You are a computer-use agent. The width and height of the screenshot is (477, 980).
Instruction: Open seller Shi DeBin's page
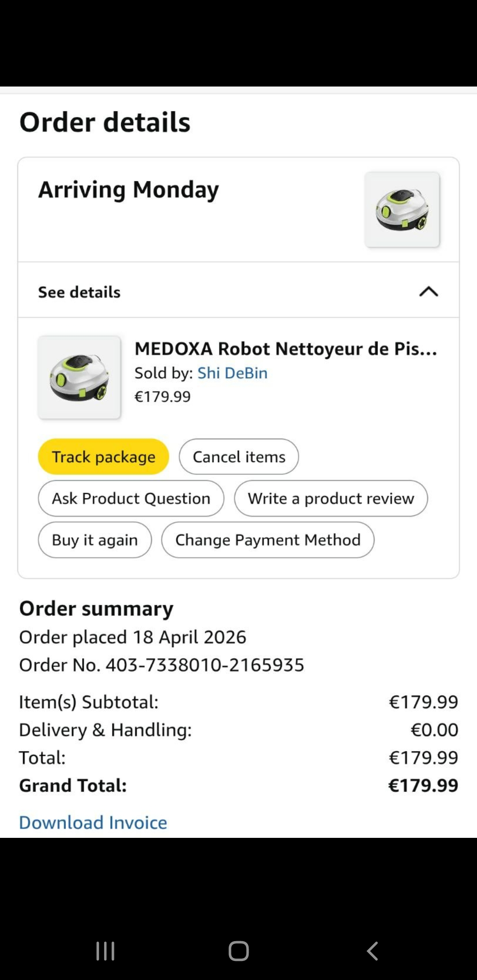pos(232,373)
